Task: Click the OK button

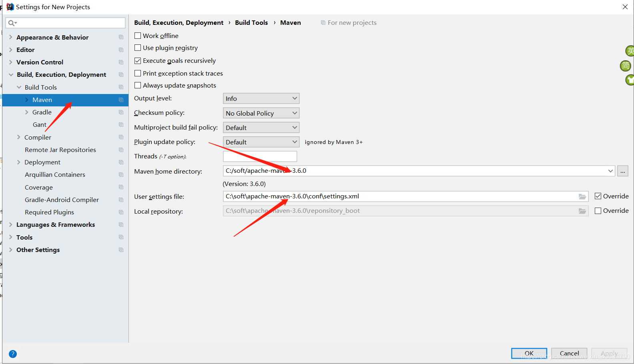Action: pos(529,354)
